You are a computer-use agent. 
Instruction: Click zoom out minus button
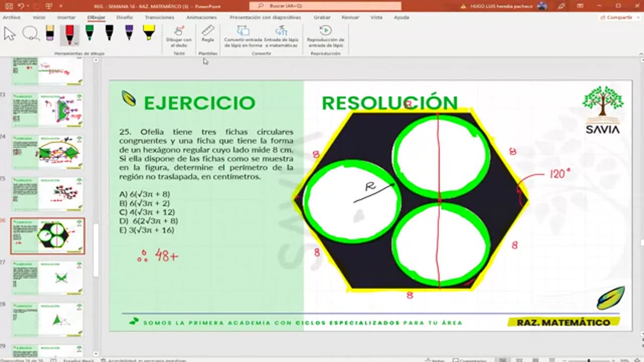566,360
